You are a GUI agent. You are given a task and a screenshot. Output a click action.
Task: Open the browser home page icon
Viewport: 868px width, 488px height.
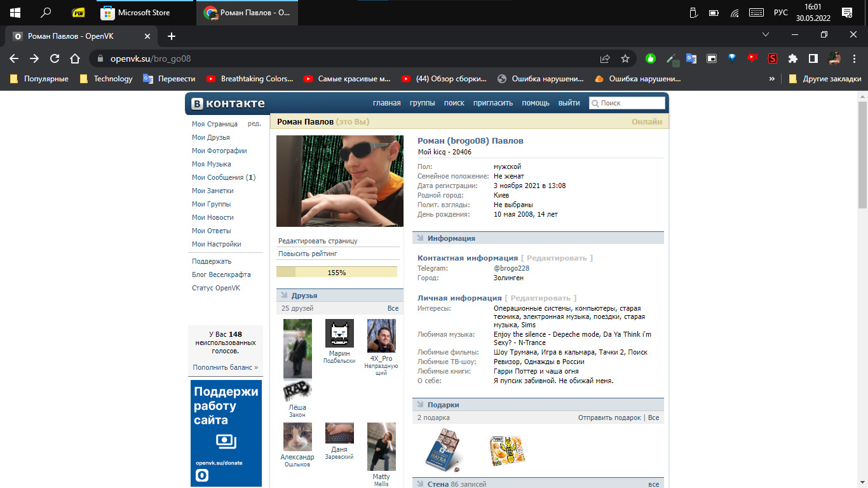[x=75, y=58]
